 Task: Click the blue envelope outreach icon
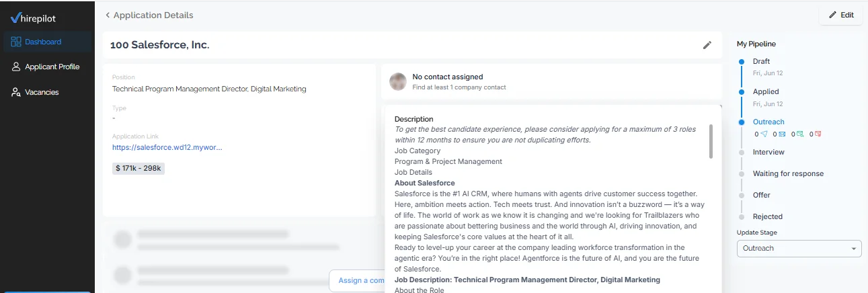pos(782,134)
